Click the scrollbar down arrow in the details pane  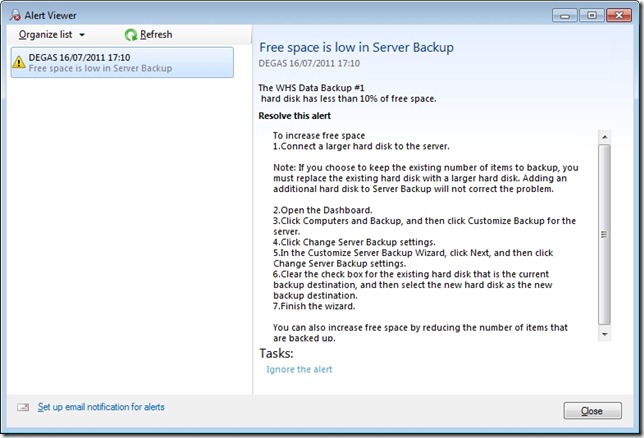coord(604,333)
